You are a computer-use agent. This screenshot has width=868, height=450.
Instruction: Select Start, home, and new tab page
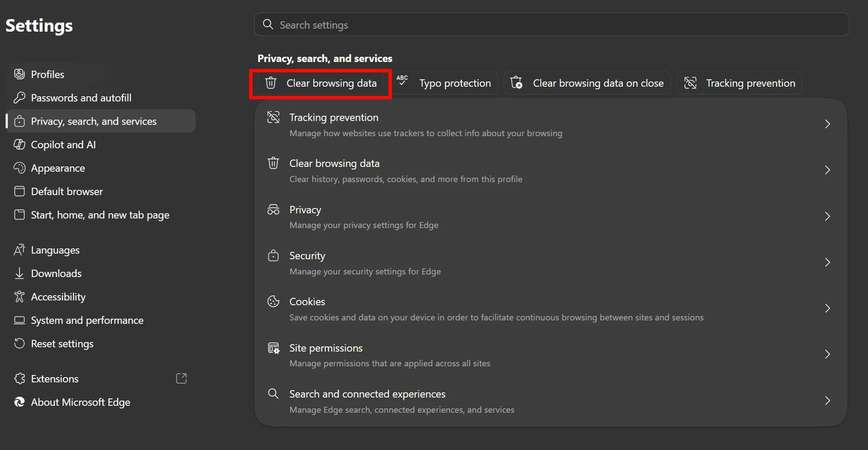(101, 215)
